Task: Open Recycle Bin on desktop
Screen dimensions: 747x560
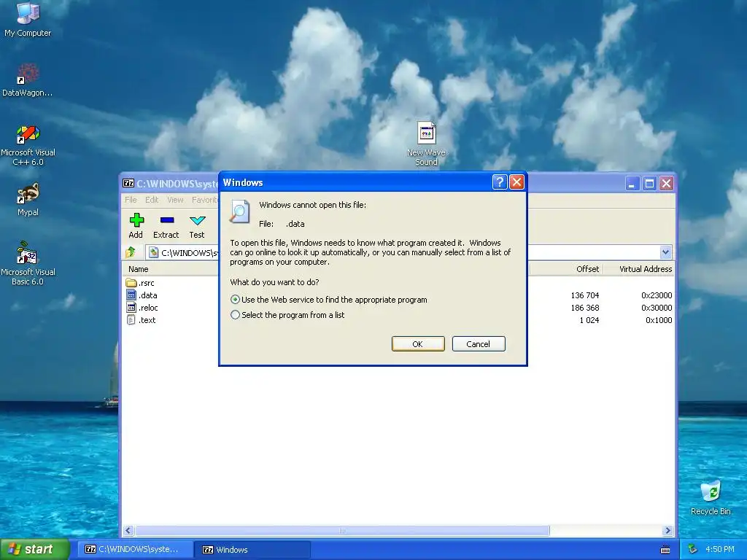Action: (x=711, y=498)
